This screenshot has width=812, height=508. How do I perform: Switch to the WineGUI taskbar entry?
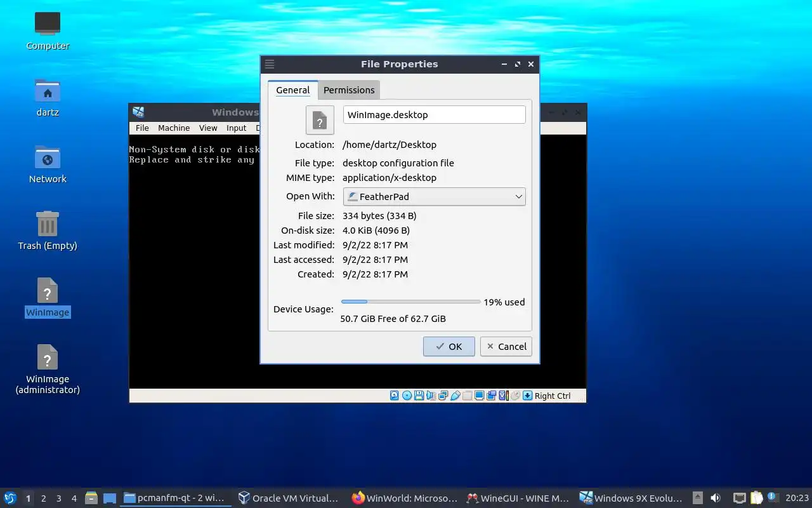point(518,498)
